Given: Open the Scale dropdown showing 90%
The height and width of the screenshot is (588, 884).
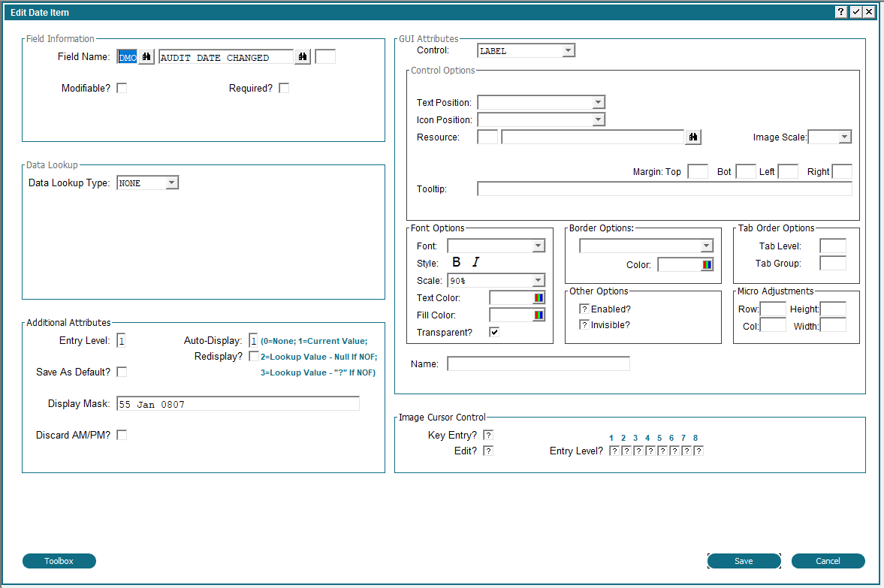Looking at the screenshot, I should [x=539, y=280].
